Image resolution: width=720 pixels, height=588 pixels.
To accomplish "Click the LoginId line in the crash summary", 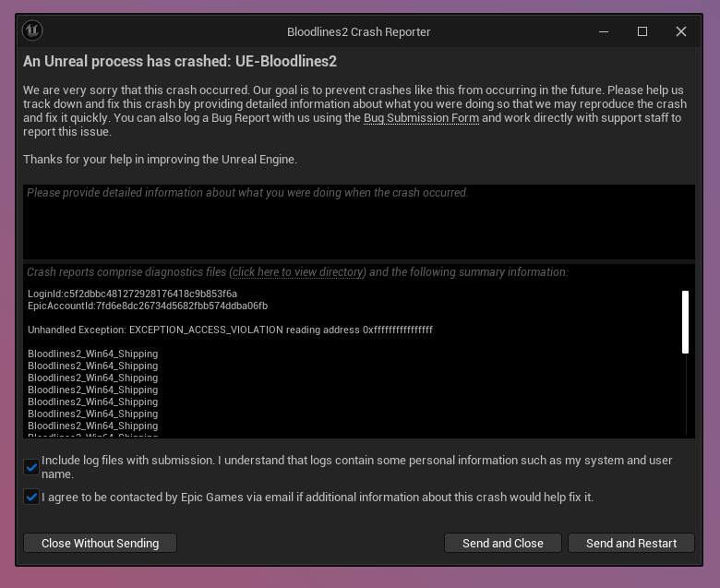I will 133,294.
